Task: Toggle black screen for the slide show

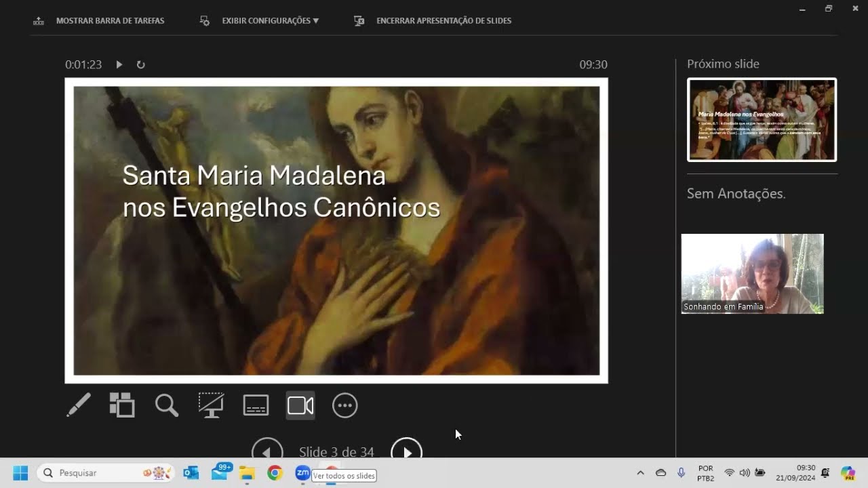Action: [211, 405]
